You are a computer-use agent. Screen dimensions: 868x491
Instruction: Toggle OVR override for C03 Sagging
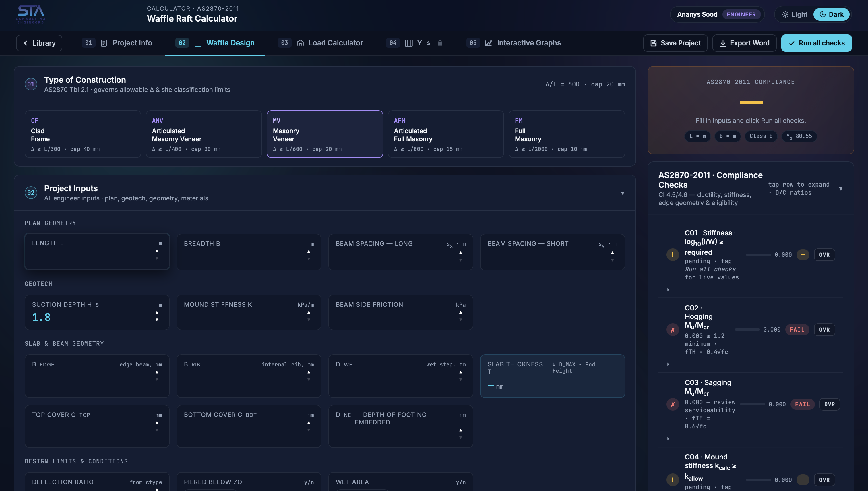[x=829, y=404]
